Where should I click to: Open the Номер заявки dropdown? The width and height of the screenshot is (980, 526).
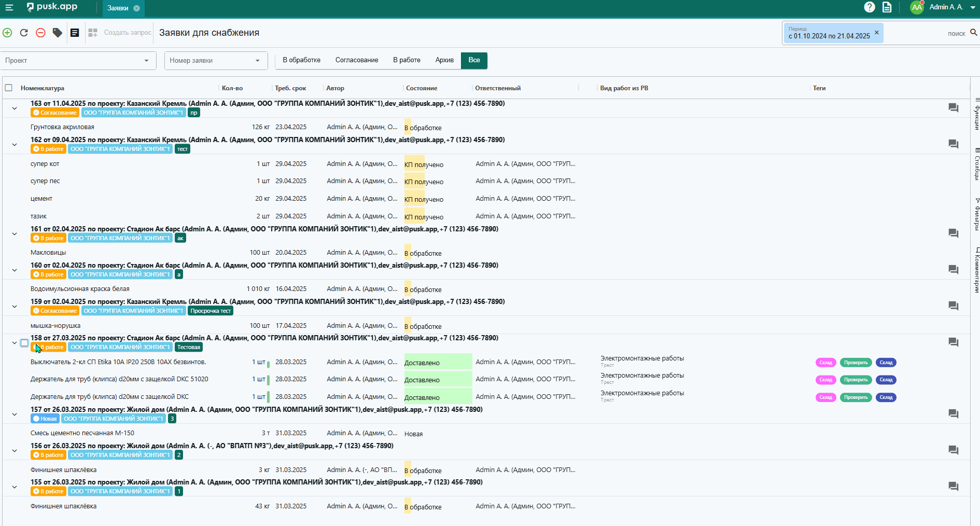(216, 61)
